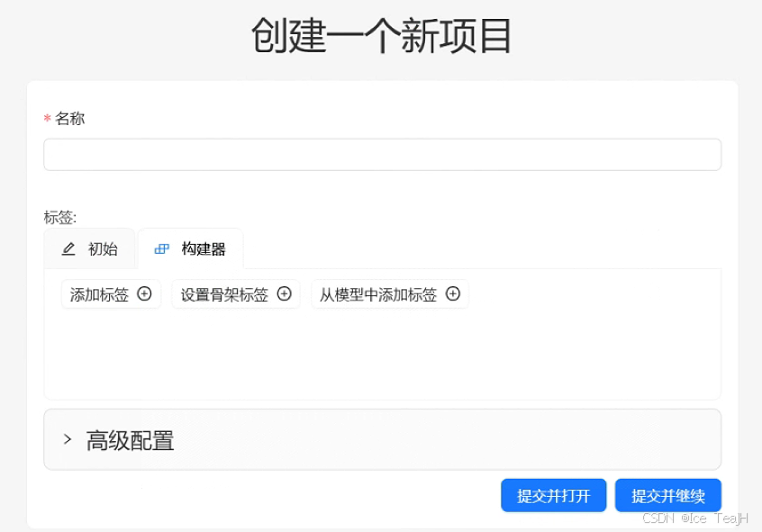This screenshot has width=762, height=532.
Task: Click inside the 名称 name input field
Action: (381, 154)
